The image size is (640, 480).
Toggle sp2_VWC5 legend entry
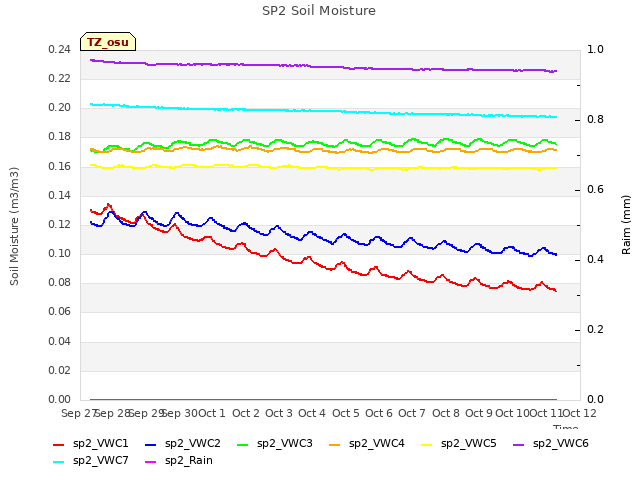(x=459, y=444)
